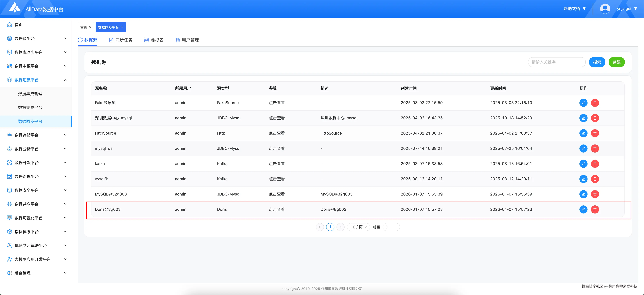Open 点击查看 link for mysql_ds
This screenshot has width=644, height=295.
click(276, 148)
